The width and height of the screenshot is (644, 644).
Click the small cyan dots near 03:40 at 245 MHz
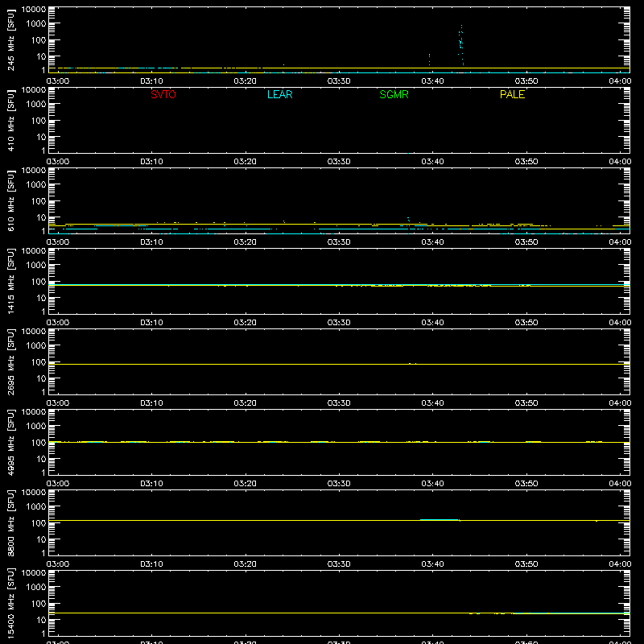pos(429,59)
